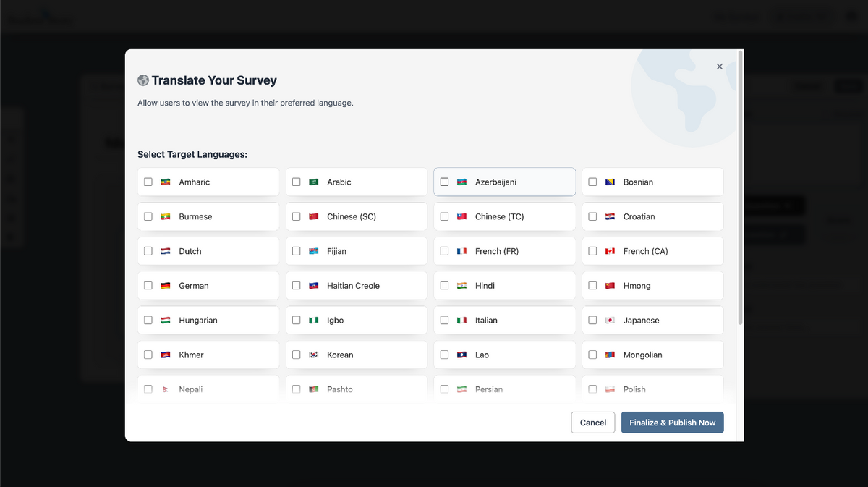The height and width of the screenshot is (487, 868).
Task: Click the Indian flag next to Hindi
Action: click(x=462, y=285)
